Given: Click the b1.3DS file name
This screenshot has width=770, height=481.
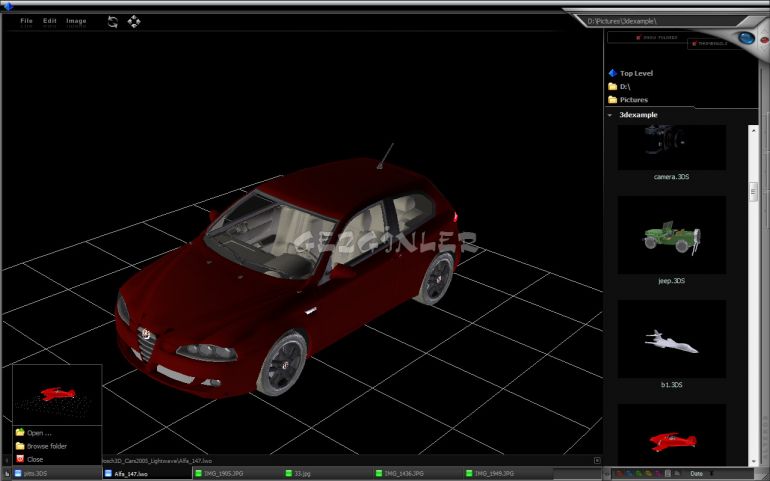Looking at the screenshot, I should 671,385.
